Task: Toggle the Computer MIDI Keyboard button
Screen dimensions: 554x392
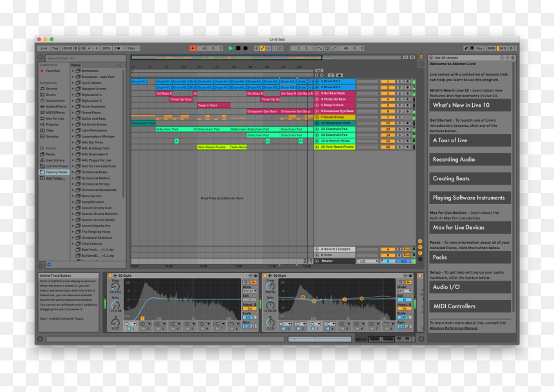Action: 472,48
